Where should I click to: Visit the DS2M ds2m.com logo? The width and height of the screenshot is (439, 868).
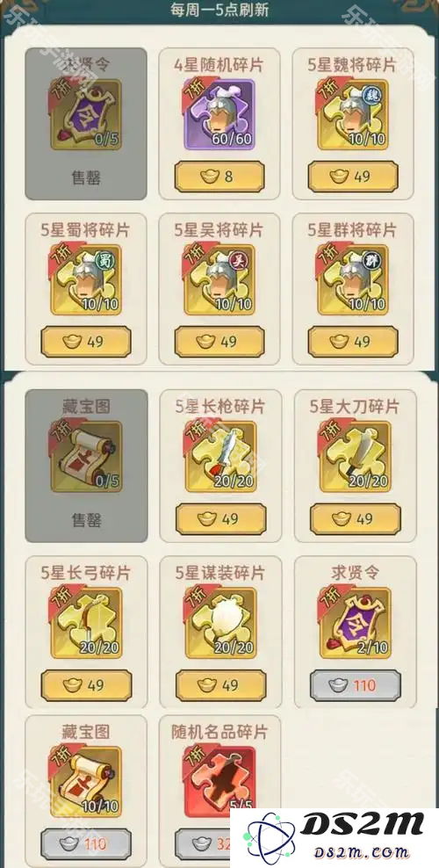[x=335, y=838]
